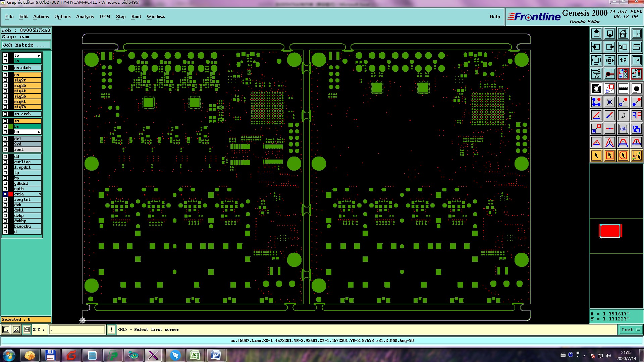Toggle the checkbox for layer drl
The width and height of the screenshot is (644, 362).
(5, 139)
